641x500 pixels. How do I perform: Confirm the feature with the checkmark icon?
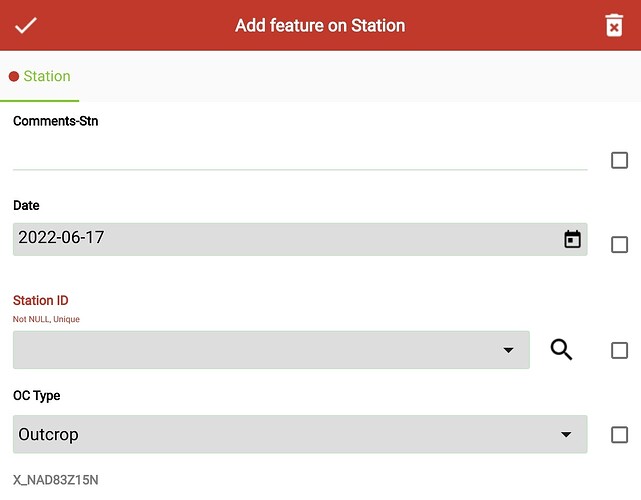pyautogui.click(x=26, y=25)
